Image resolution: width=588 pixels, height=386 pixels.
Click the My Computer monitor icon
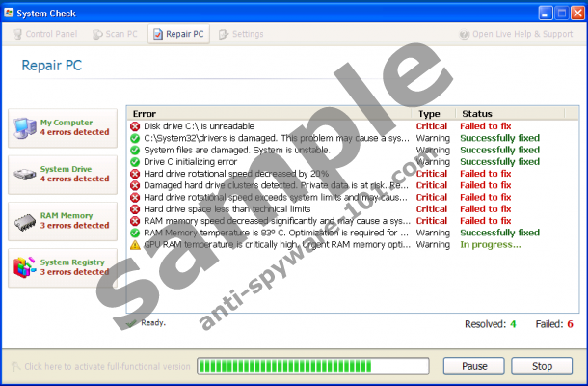click(25, 128)
